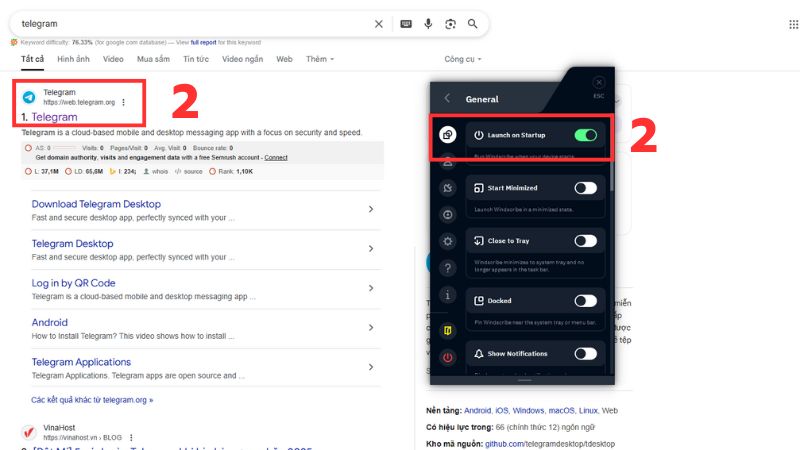The image size is (800, 450).
Task: Open the Tin tức tab
Action: (196, 59)
